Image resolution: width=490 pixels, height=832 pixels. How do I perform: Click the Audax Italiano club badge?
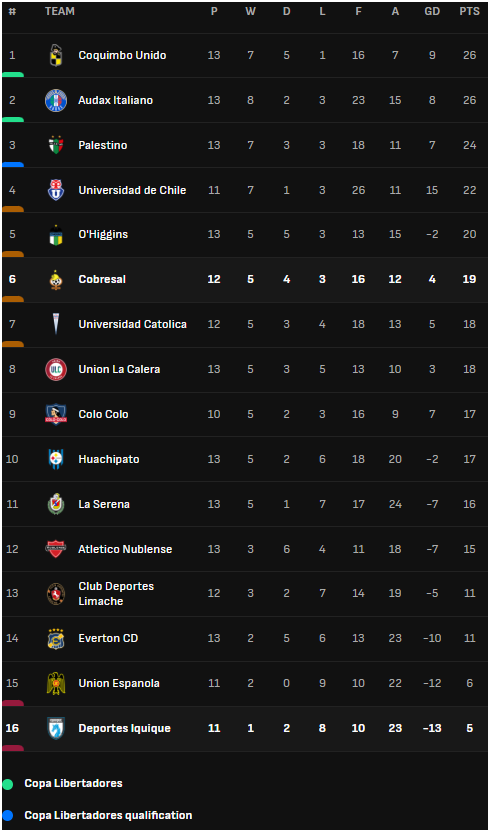[x=56, y=100]
